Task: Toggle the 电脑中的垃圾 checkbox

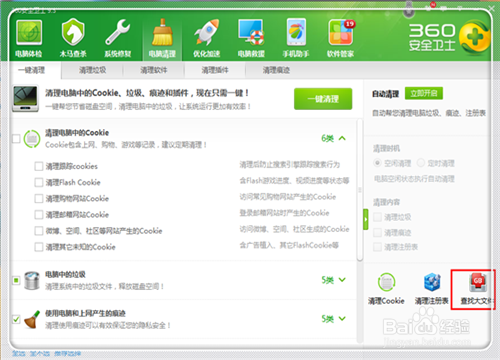Action: [x=16, y=280]
